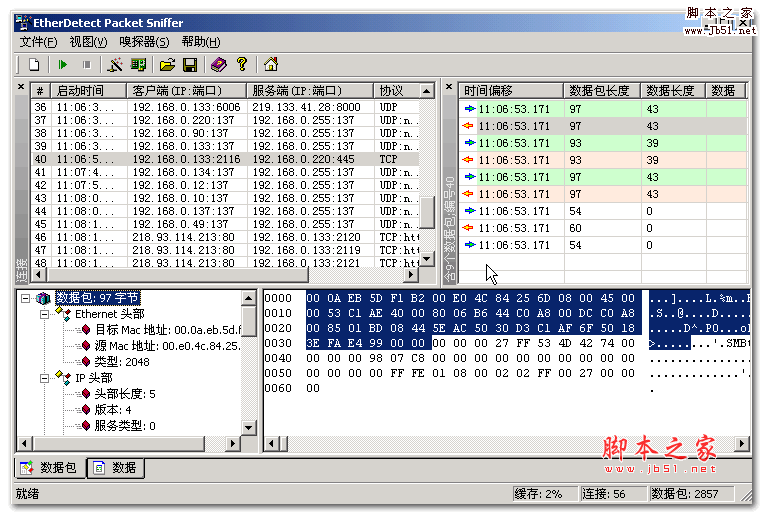Sort by 服务端 (IP:端口) column header

309,91
